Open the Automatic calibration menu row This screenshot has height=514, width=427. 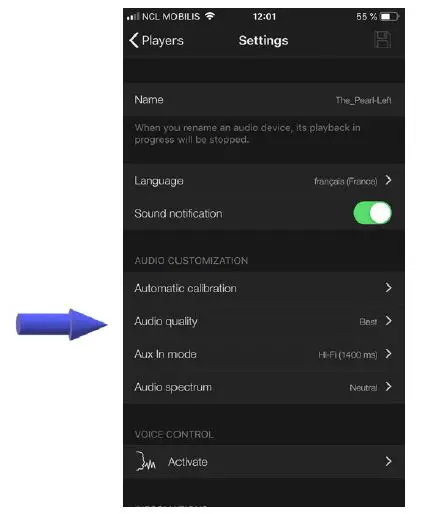click(264, 288)
